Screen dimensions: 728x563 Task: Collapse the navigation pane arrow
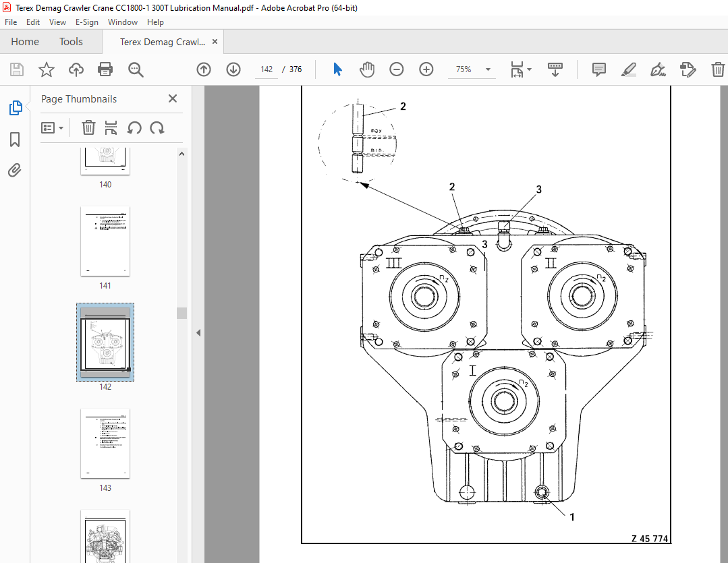(198, 333)
